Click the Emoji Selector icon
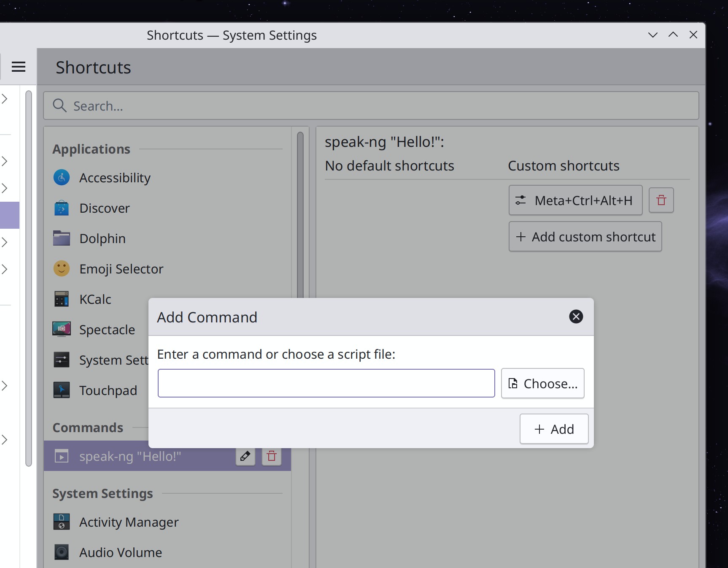Viewport: 728px width, 568px height. 61,269
